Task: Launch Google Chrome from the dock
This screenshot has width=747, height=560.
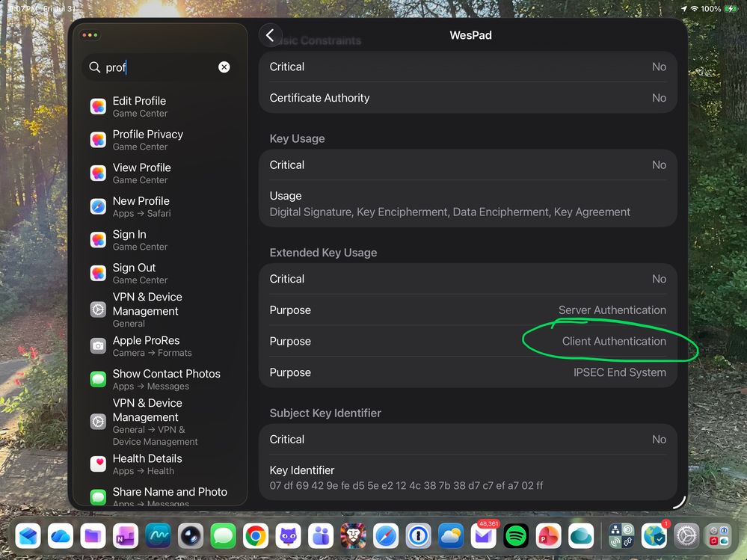Action: pos(255,536)
